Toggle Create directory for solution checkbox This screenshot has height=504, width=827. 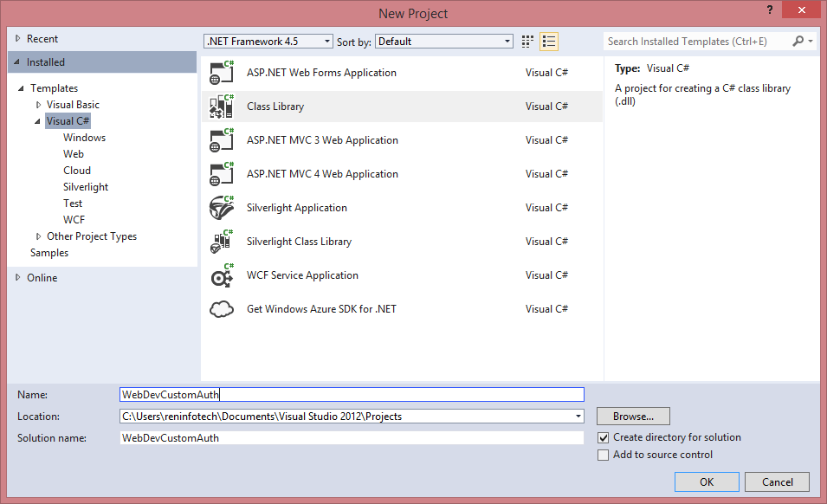click(603, 437)
